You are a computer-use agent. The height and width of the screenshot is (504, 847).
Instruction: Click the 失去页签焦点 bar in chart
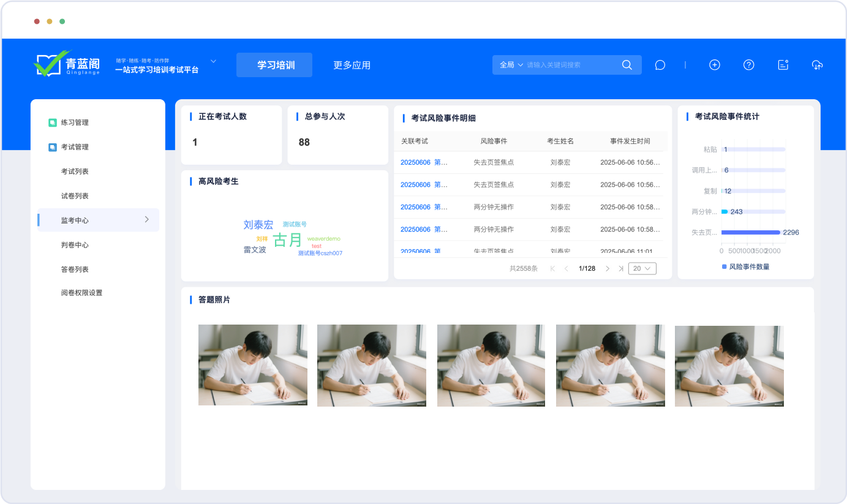click(750, 232)
